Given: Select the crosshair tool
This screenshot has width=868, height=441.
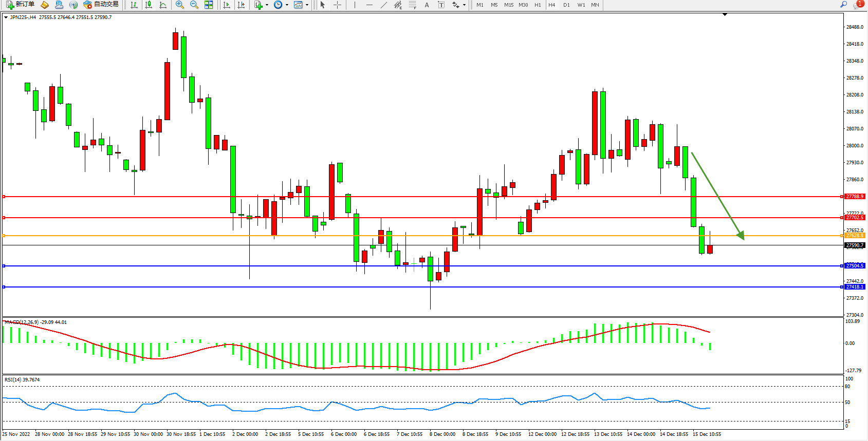Looking at the screenshot, I should [337, 5].
